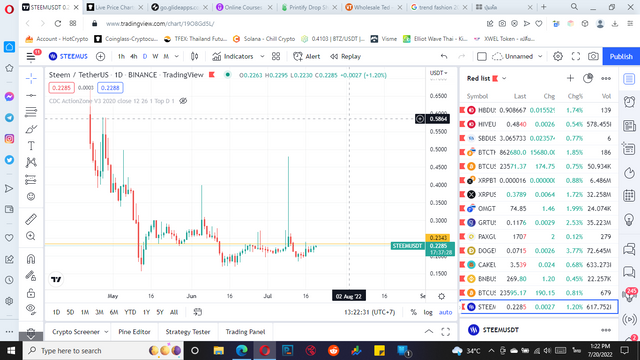Click the 0.2285 sell price box

click(x=61, y=88)
